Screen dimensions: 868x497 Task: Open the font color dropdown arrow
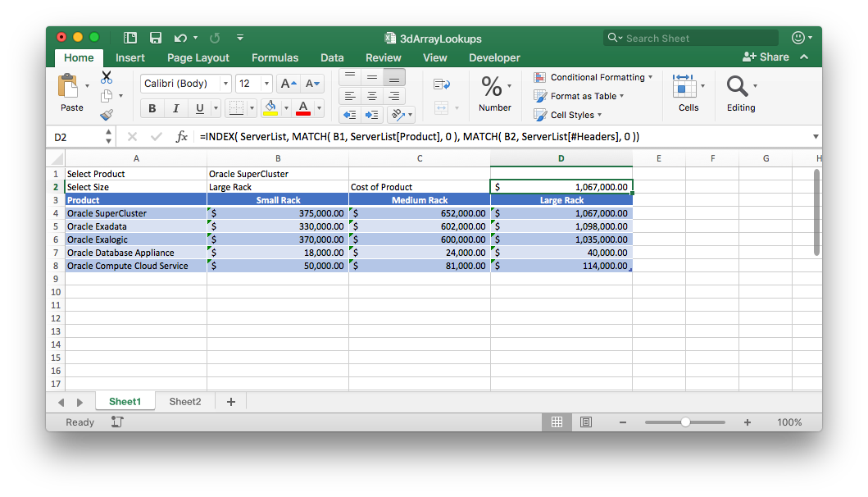[x=320, y=108]
